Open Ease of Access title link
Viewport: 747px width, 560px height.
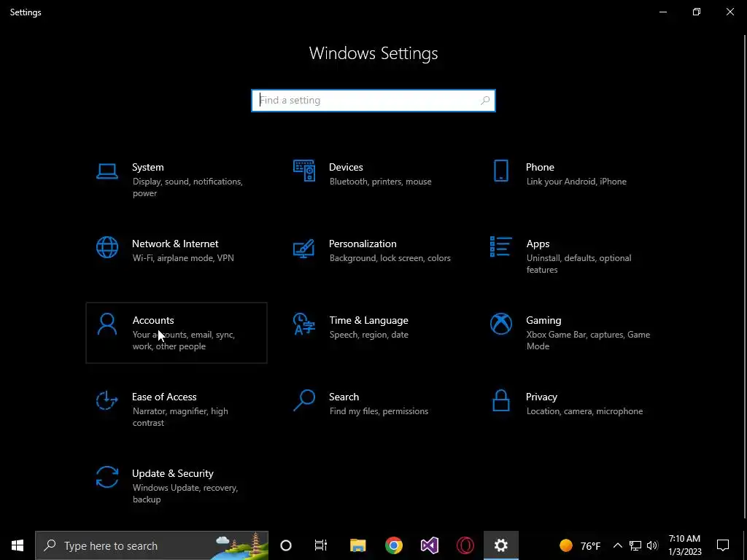(164, 397)
